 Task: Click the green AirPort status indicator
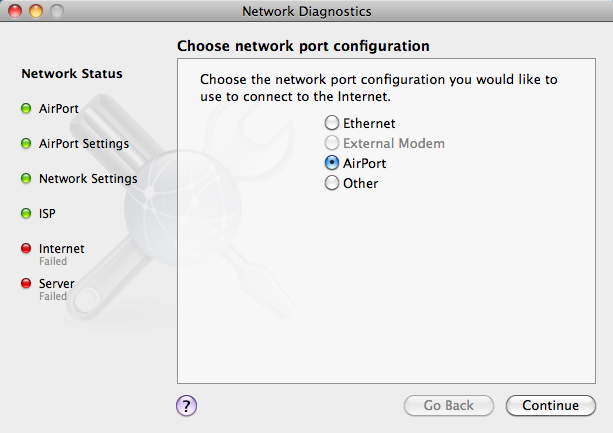click(26, 108)
